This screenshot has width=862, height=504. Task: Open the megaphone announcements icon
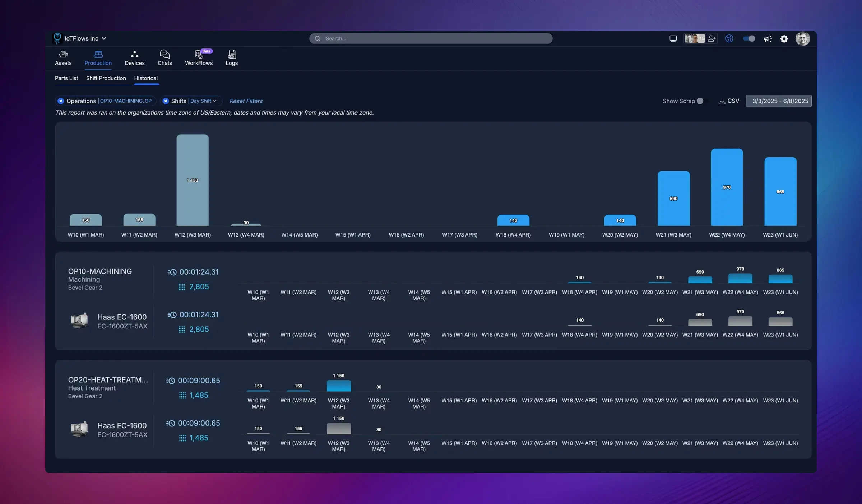tap(768, 38)
